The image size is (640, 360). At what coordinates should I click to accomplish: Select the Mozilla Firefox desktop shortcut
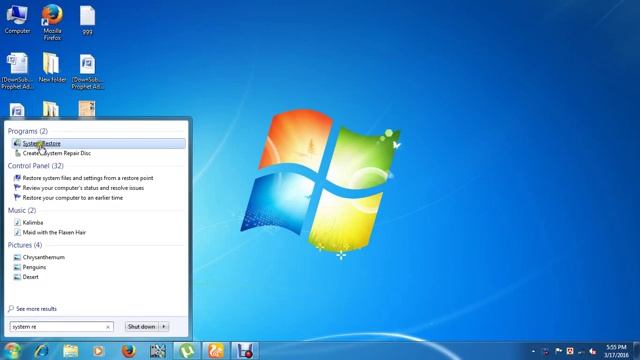click(52, 22)
